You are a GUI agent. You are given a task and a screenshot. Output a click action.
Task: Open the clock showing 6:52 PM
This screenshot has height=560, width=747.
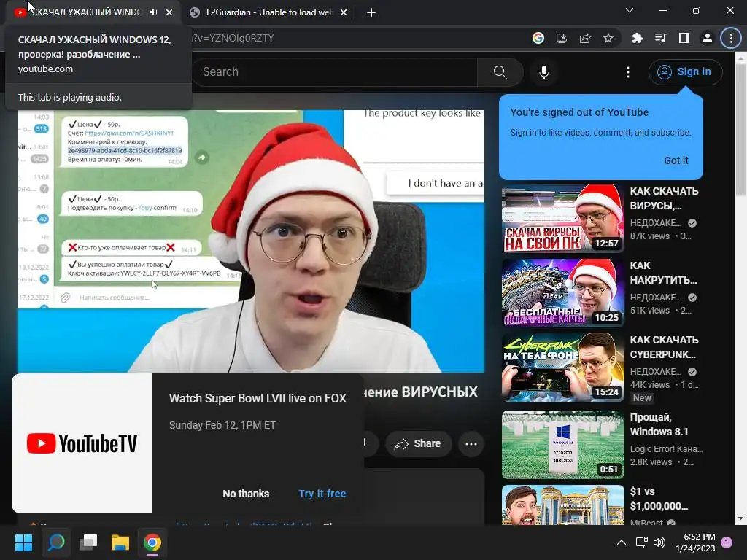point(695,542)
